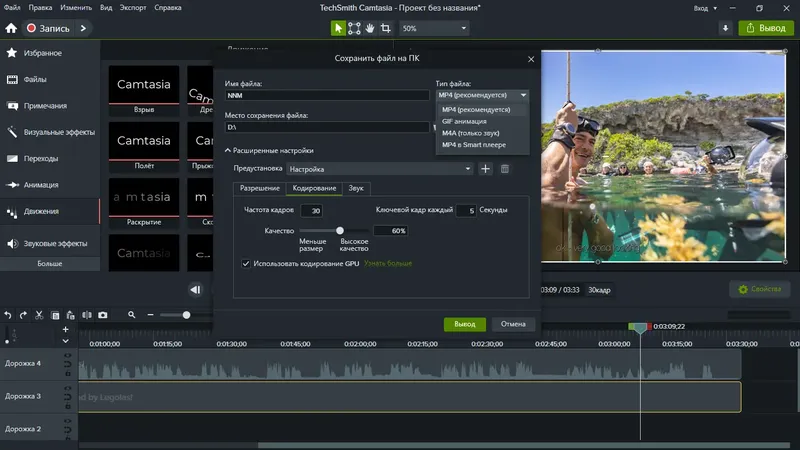Choose GIF анимация from file type list
Image resolution: width=800 pixels, height=450 pixels.
point(463,121)
